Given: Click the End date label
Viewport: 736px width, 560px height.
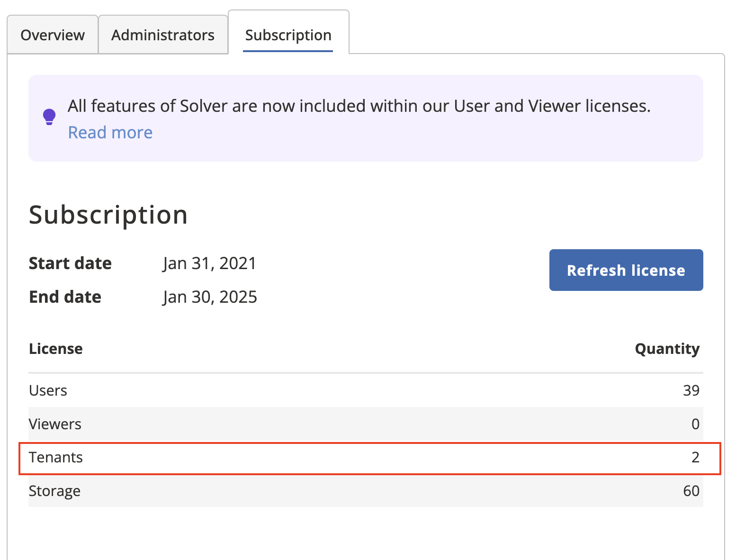Looking at the screenshot, I should coord(65,297).
